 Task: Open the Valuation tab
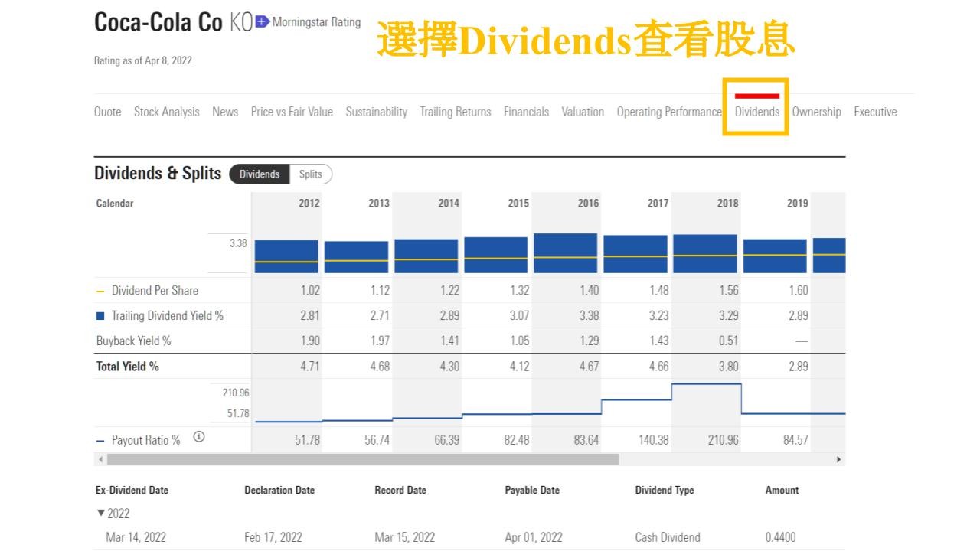click(x=583, y=112)
